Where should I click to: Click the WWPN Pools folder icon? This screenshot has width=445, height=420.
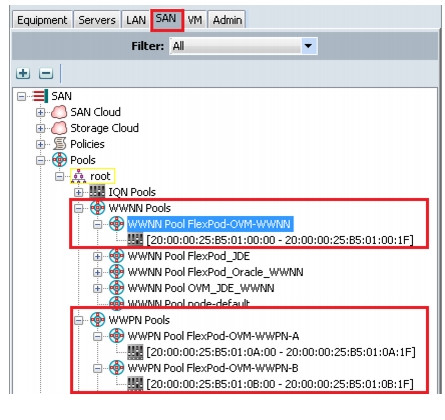(98, 320)
